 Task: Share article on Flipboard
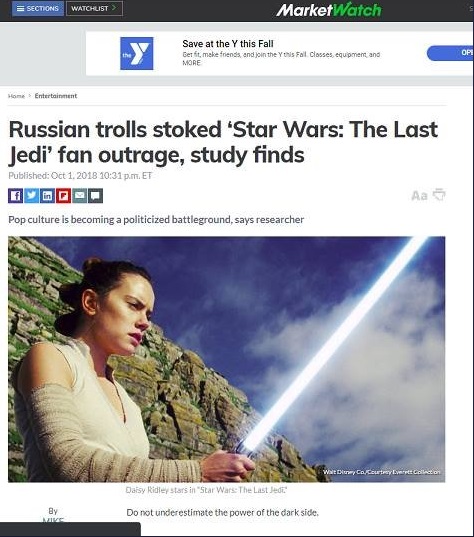[x=63, y=196]
